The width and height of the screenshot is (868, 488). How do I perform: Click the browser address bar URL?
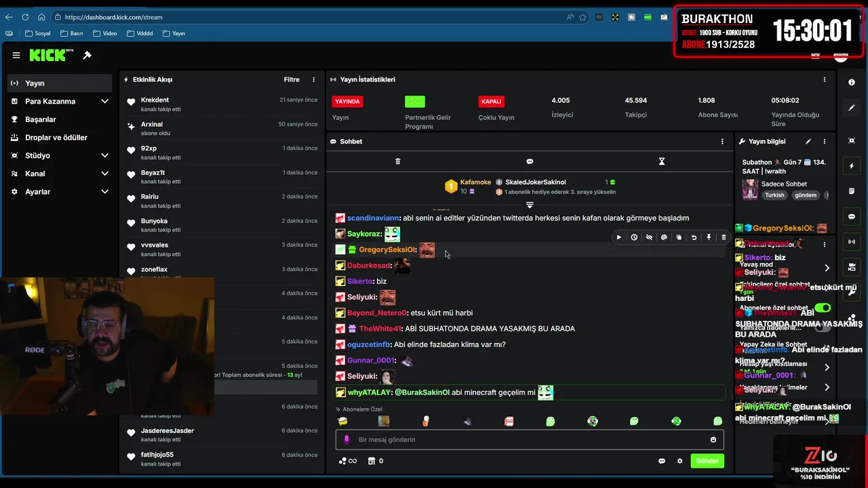(x=115, y=17)
